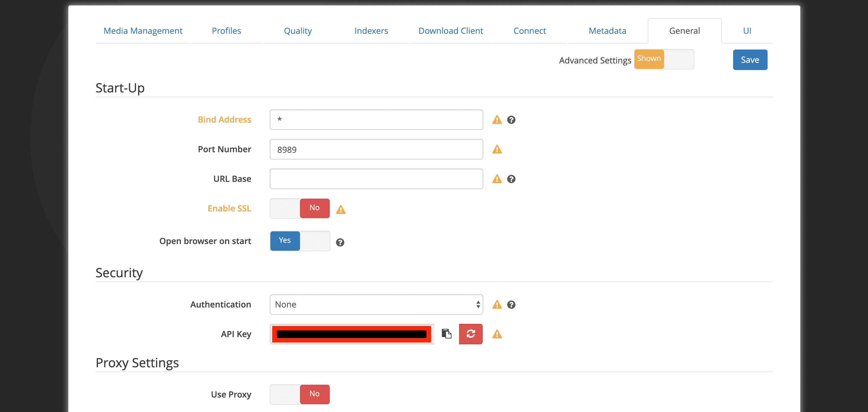The image size is (868, 412).
Task: Open the Authentication help tooltip
Action: (x=511, y=305)
